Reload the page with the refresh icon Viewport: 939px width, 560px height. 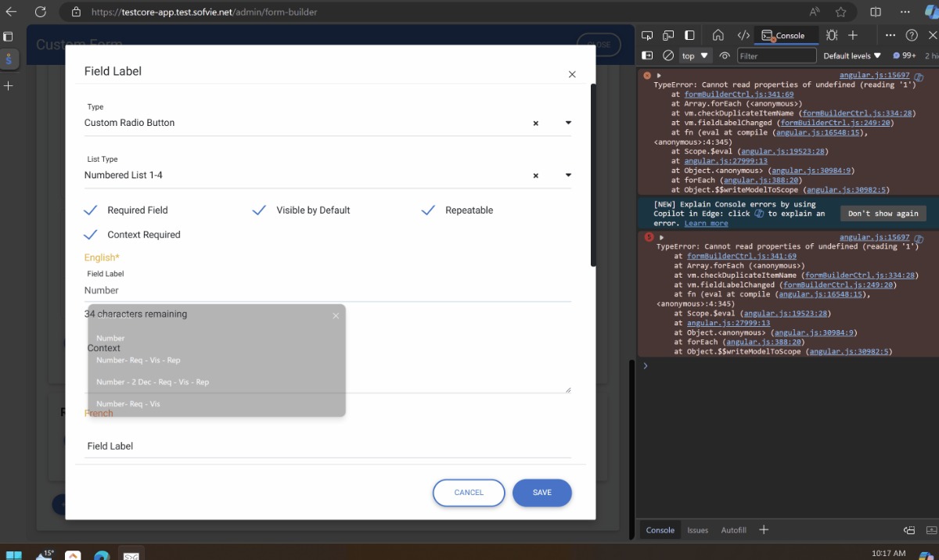pos(41,12)
